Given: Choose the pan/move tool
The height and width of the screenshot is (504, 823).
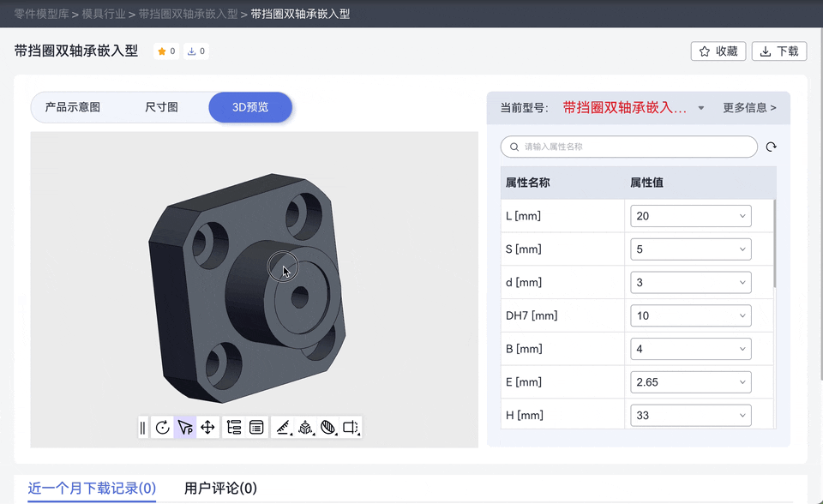Looking at the screenshot, I should click(x=207, y=427).
